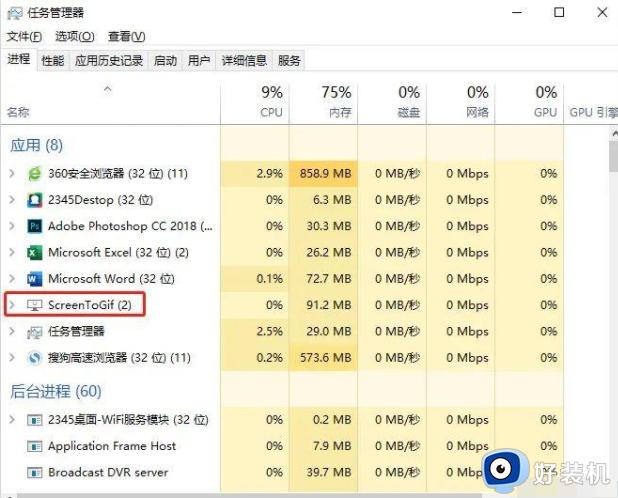Select the 91.2 MB memory cell

(324, 305)
